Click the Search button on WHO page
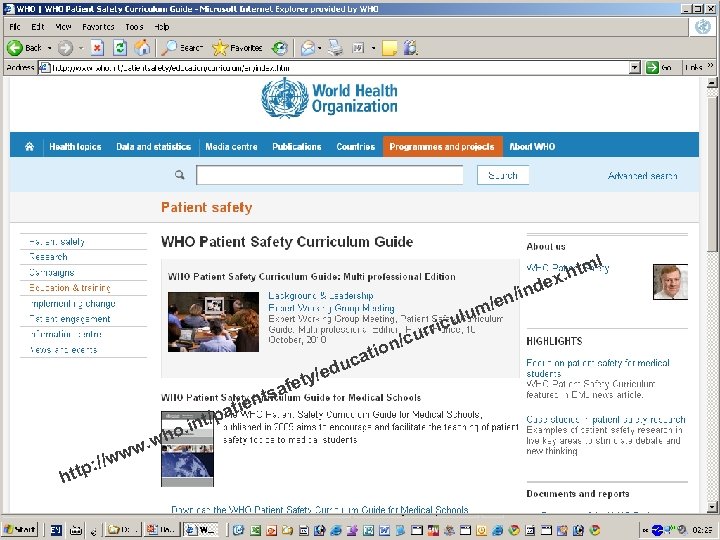The height and width of the screenshot is (540, 720). (503, 175)
